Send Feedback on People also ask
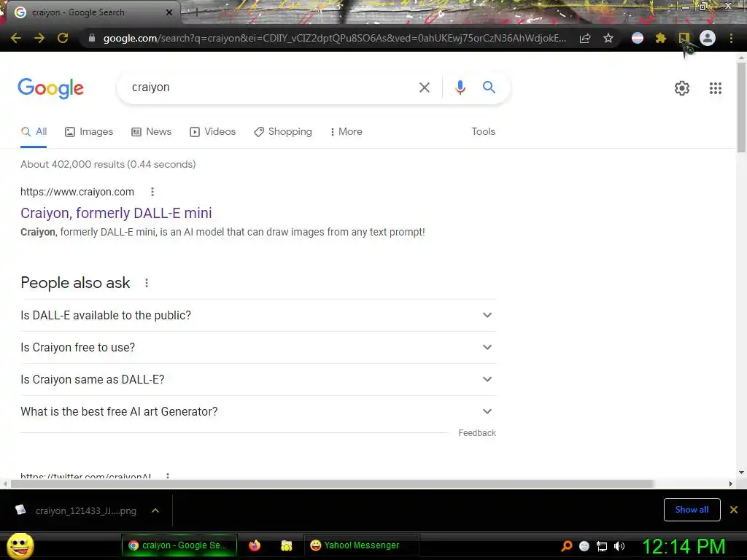Image resolution: width=747 pixels, height=560 pixels. click(x=477, y=433)
